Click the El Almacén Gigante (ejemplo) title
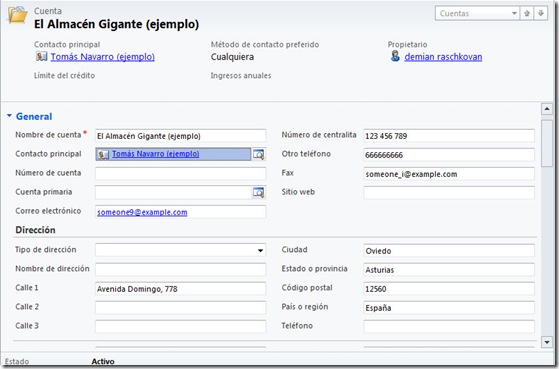 117,24
